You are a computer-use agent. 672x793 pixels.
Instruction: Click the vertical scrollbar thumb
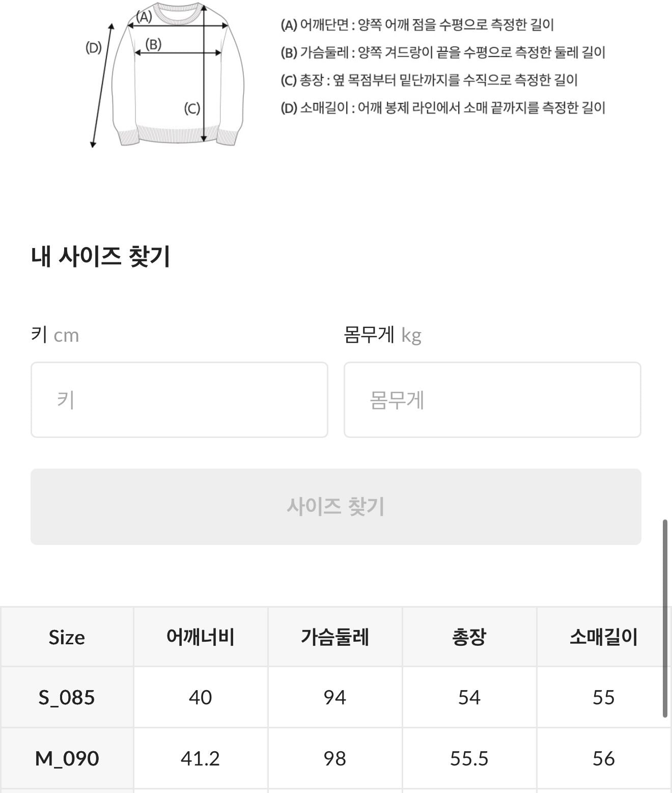(x=665, y=618)
